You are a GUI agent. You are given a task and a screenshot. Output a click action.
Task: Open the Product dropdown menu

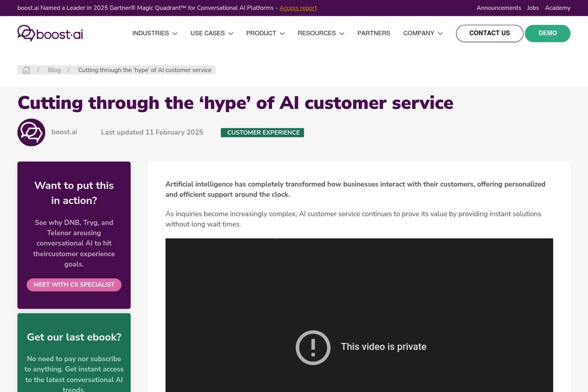click(x=265, y=33)
